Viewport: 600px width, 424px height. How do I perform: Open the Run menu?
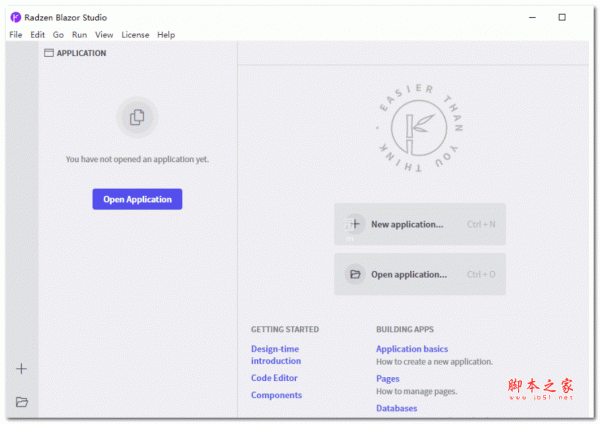tap(79, 35)
